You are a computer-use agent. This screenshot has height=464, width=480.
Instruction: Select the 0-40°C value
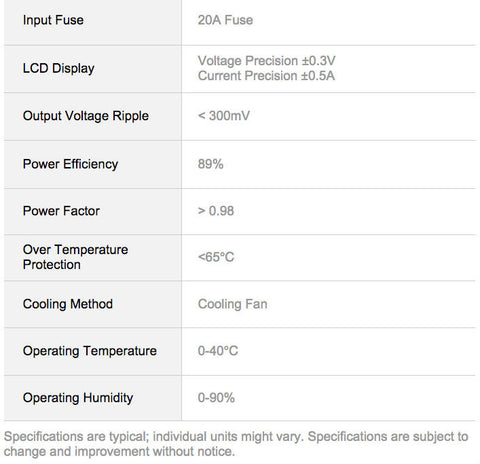[x=218, y=351]
